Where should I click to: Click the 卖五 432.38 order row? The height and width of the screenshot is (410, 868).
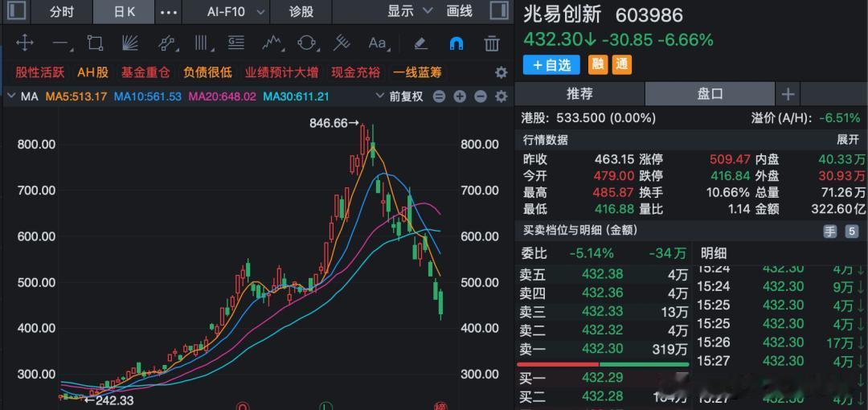[x=604, y=273]
